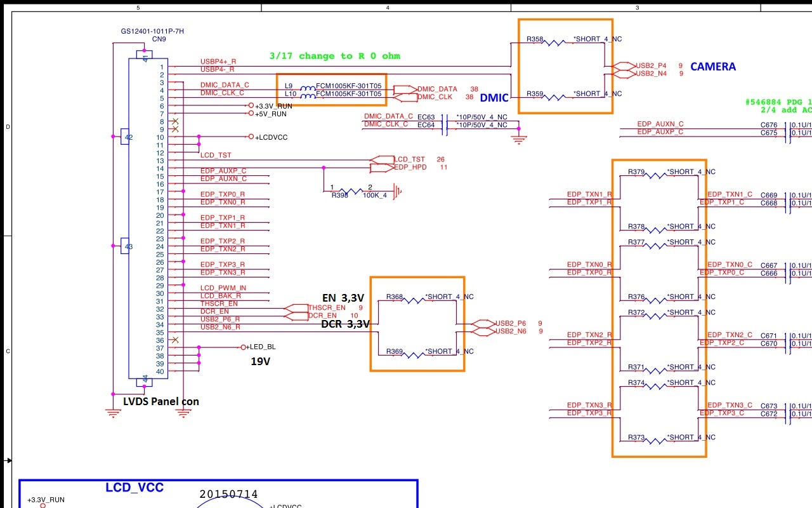The width and height of the screenshot is (812, 508).
Task: Click capacitor designator EC63
Action: [426, 117]
